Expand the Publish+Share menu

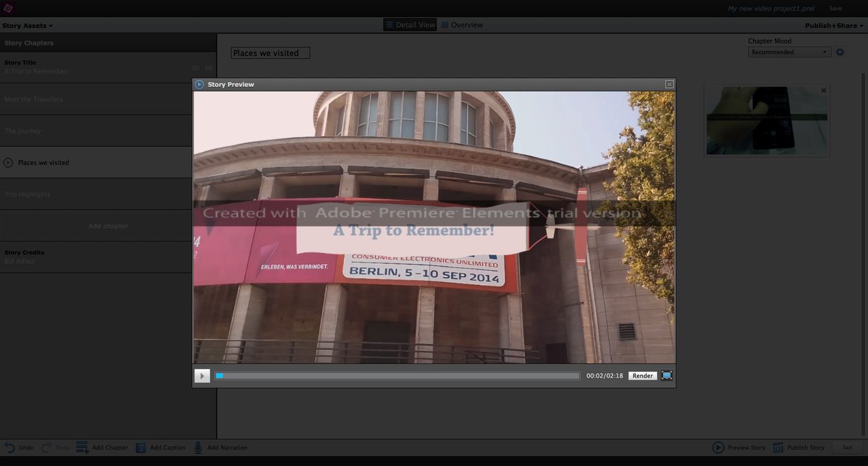click(x=834, y=26)
